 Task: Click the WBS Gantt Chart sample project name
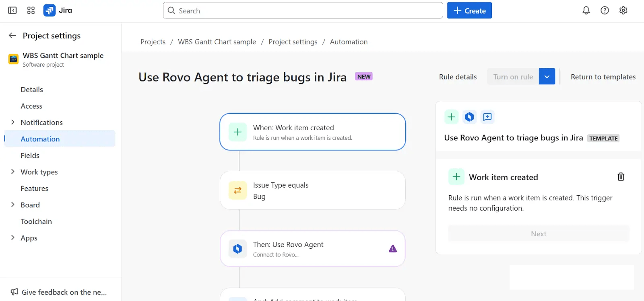click(x=63, y=55)
